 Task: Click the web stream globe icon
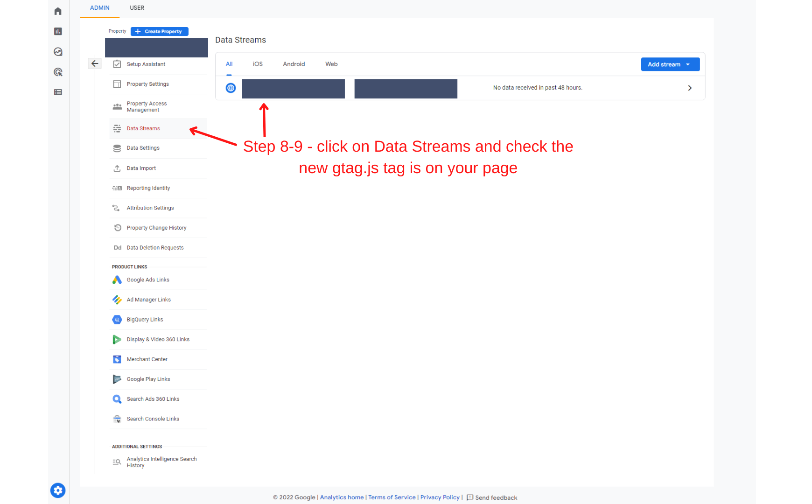pos(231,88)
